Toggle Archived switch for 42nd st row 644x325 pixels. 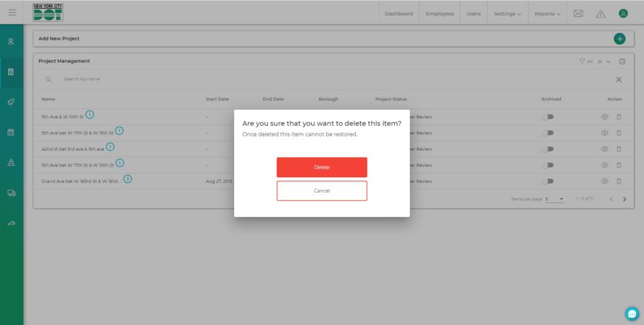(549, 149)
